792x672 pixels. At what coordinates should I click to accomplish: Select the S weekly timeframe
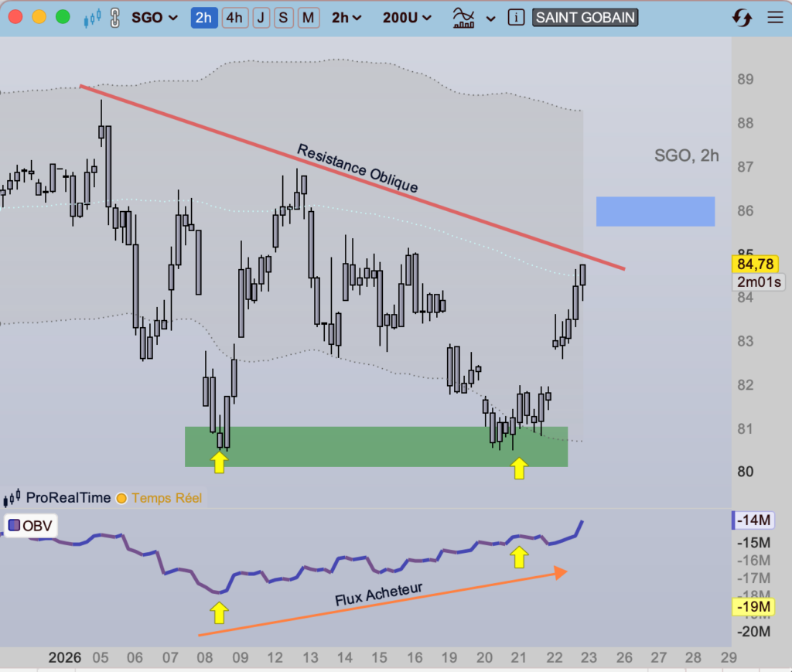tap(284, 18)
